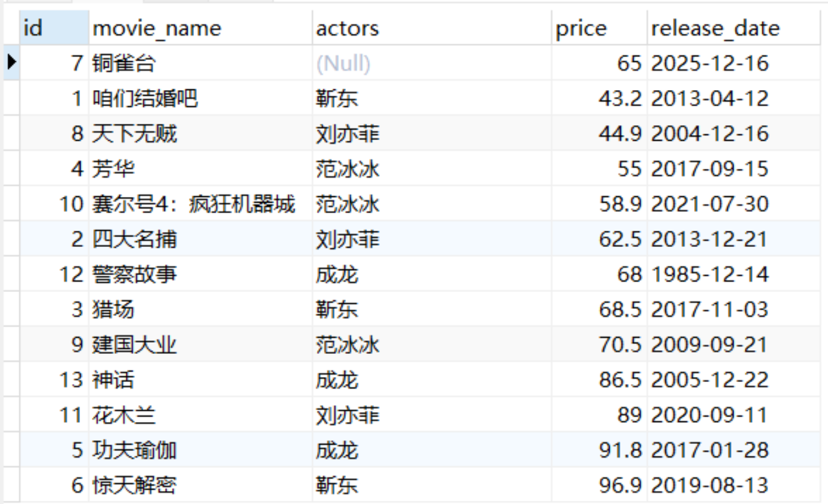Click actor 刘亦菲 in the 花木兰 row
Viewport: 828px width, 504px height.
(x=348, y=415)
